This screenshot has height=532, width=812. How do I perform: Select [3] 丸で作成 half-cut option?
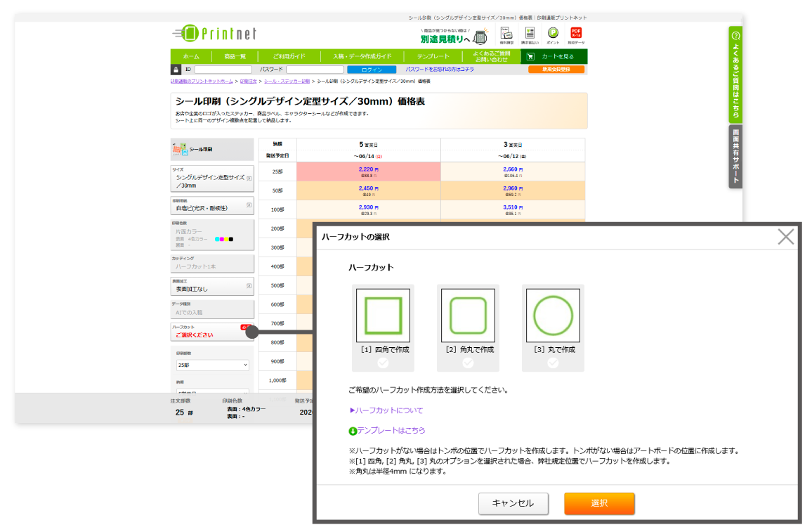click(x=553, y=328)
